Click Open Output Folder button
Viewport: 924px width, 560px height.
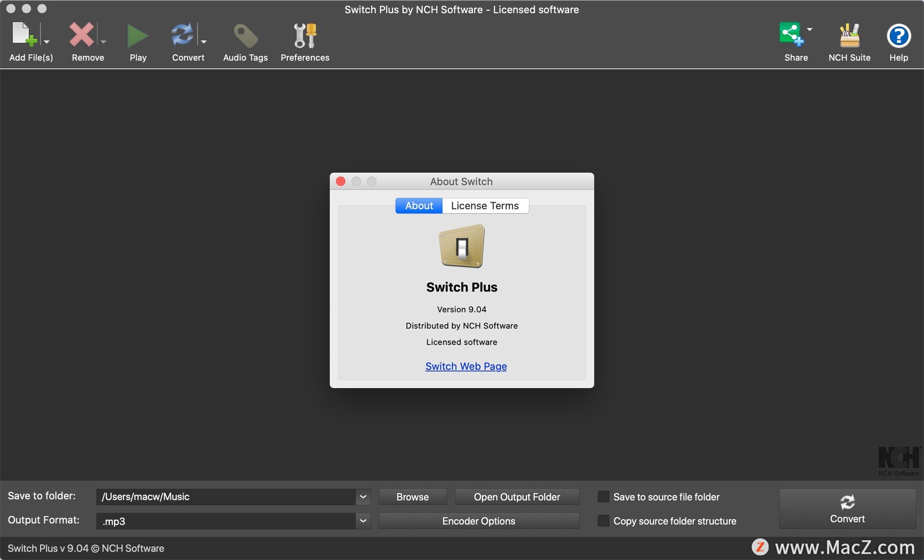(x=517, y=497)
